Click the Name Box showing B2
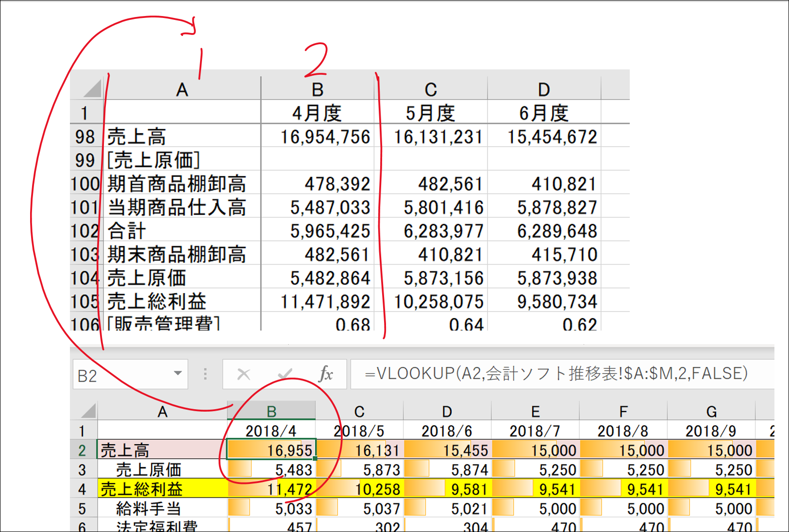The image size is (789, 532). pyautogui.click(x=130, y=374)
